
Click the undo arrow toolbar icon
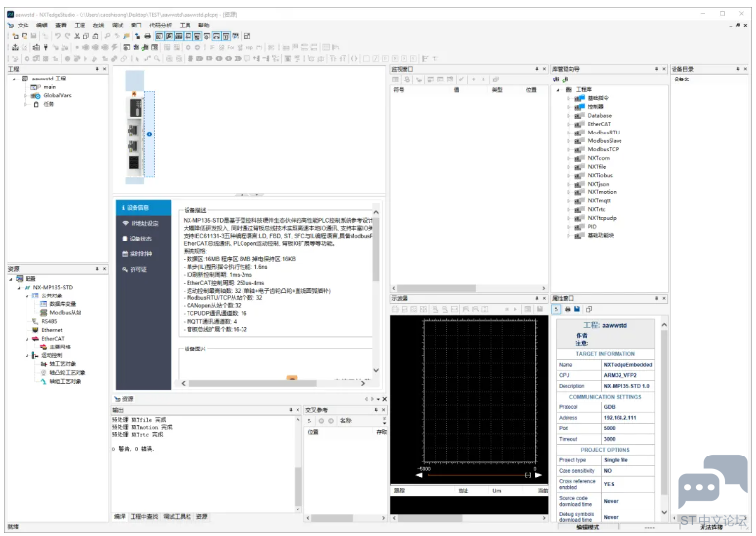[58, 36]
